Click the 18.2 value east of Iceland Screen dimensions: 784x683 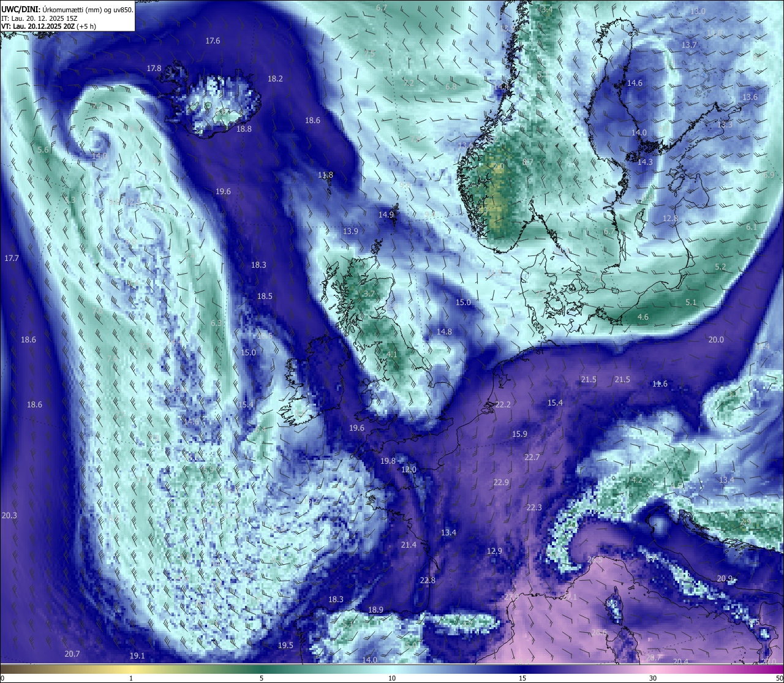point(275,79)
